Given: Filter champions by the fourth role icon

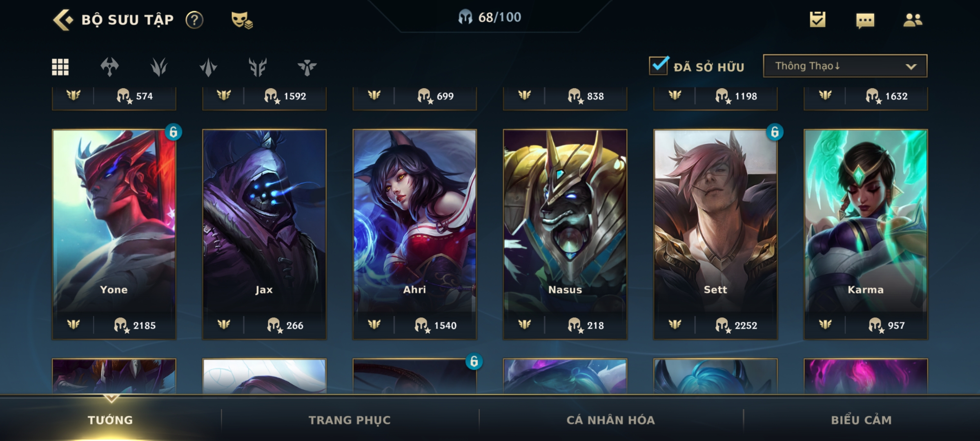Looking at the screenshot, I should pyautogui.click(x=258, y=67).
